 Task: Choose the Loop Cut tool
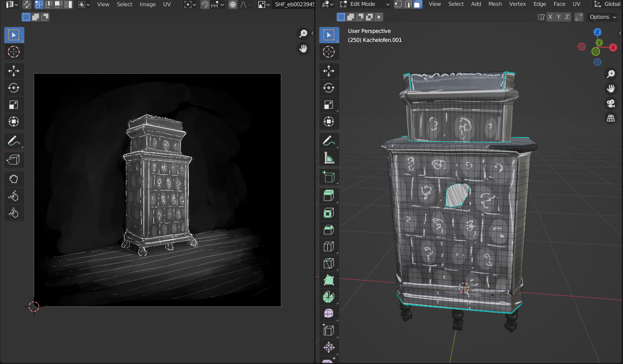coord(329,246)
